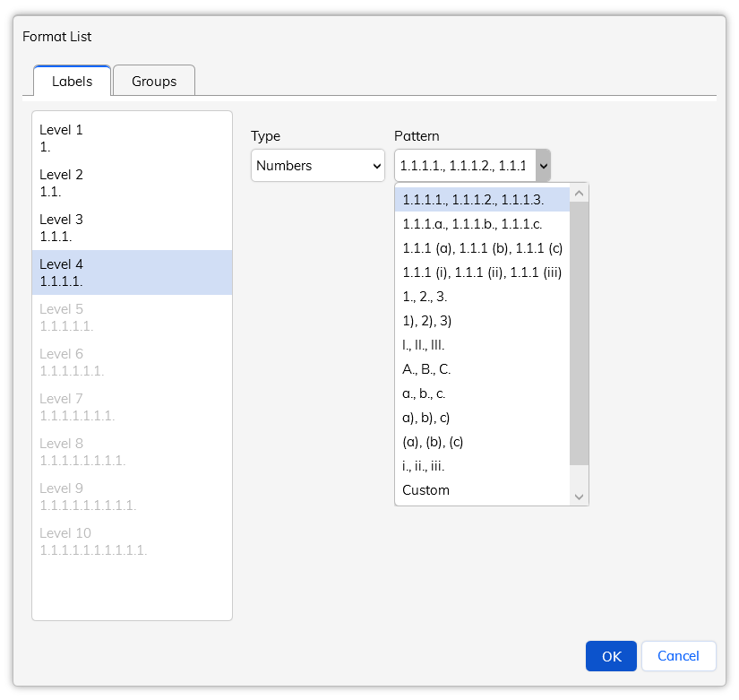Click the pattern list scroll up arrow
The image size is (739, 700).
tap(580, 194)
